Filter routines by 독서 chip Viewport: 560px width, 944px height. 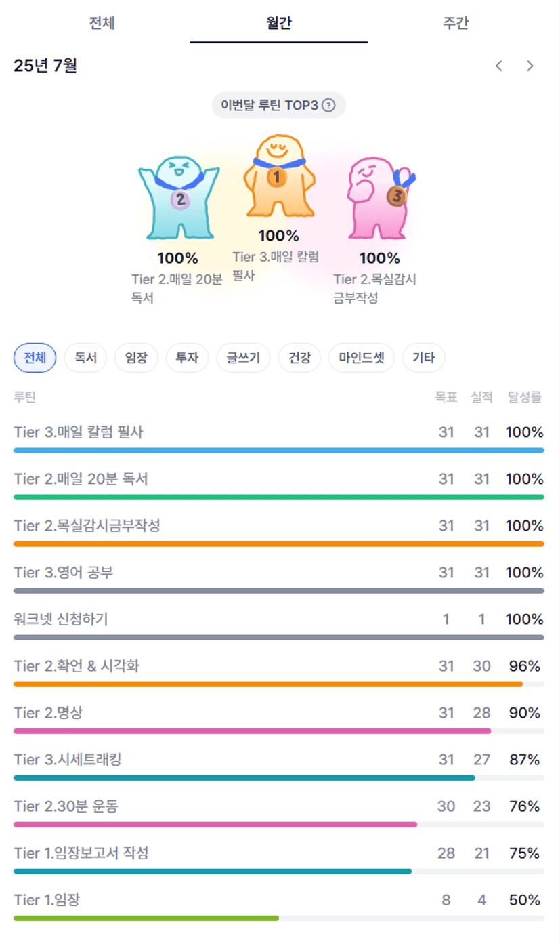(x=85, y=358)
